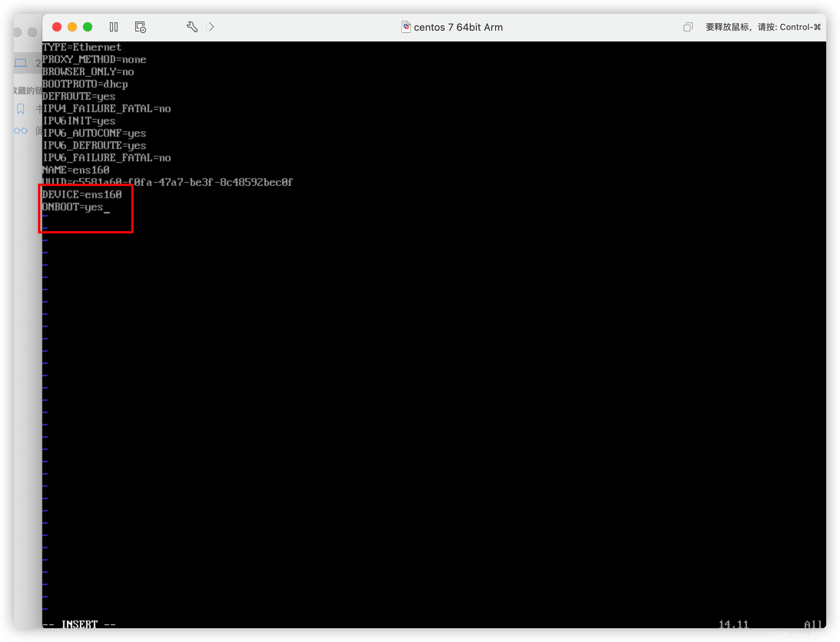Click the reading glasses icon in background sidebar

pos(21,131)
